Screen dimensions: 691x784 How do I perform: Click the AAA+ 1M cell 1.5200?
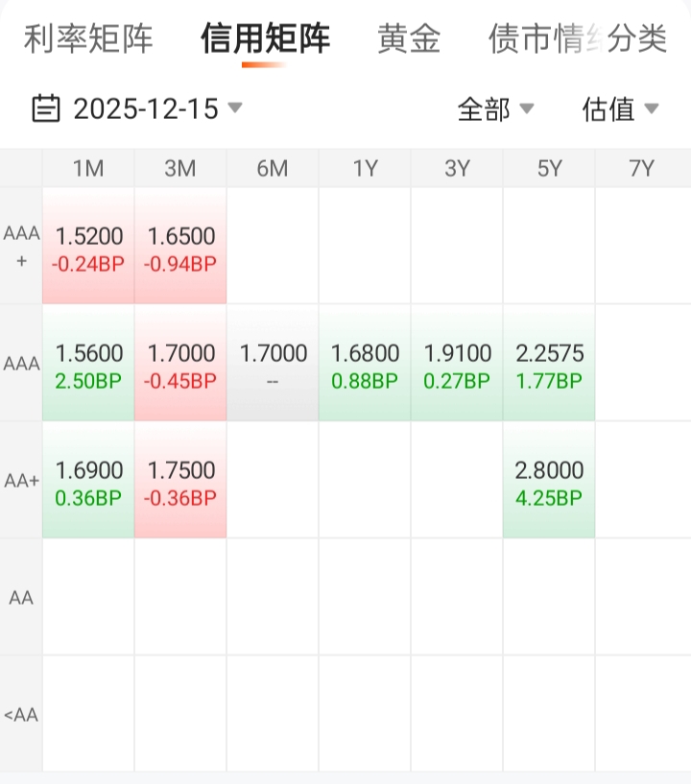click(88, 247)
